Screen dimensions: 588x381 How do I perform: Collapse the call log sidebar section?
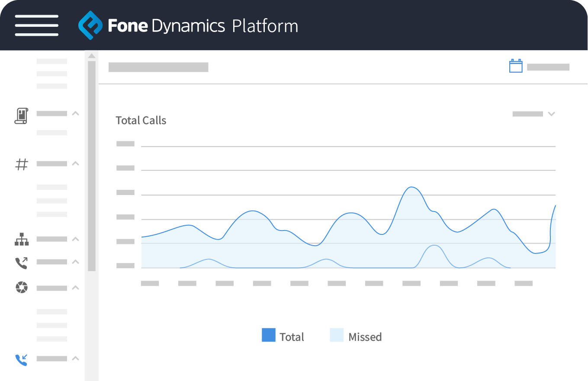tap(75, 113)
